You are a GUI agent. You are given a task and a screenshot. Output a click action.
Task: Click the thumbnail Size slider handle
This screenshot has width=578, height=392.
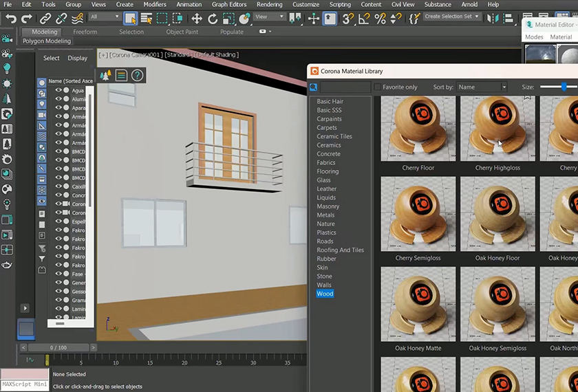pyautogui.click(x=564, y=87)
